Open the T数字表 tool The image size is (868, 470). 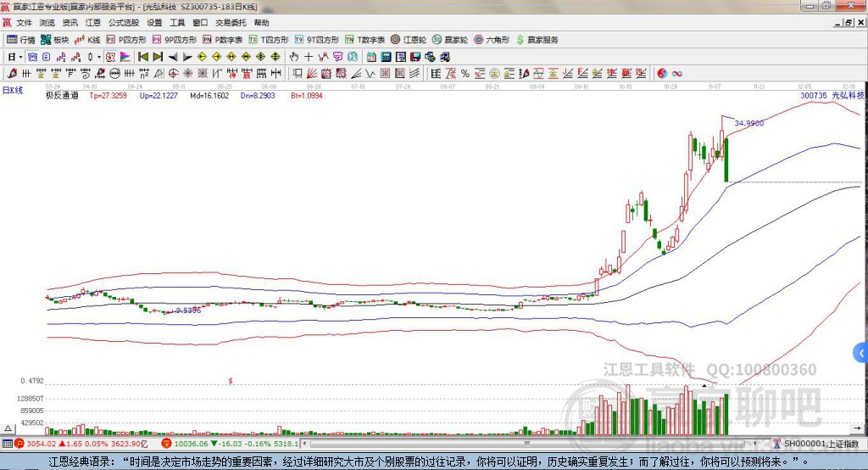(x=364, y=40)
